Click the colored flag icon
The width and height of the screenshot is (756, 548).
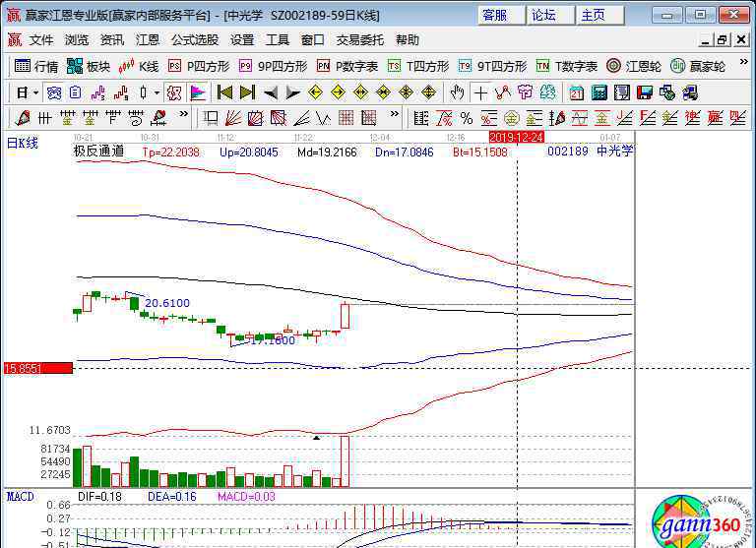point(198,92)
